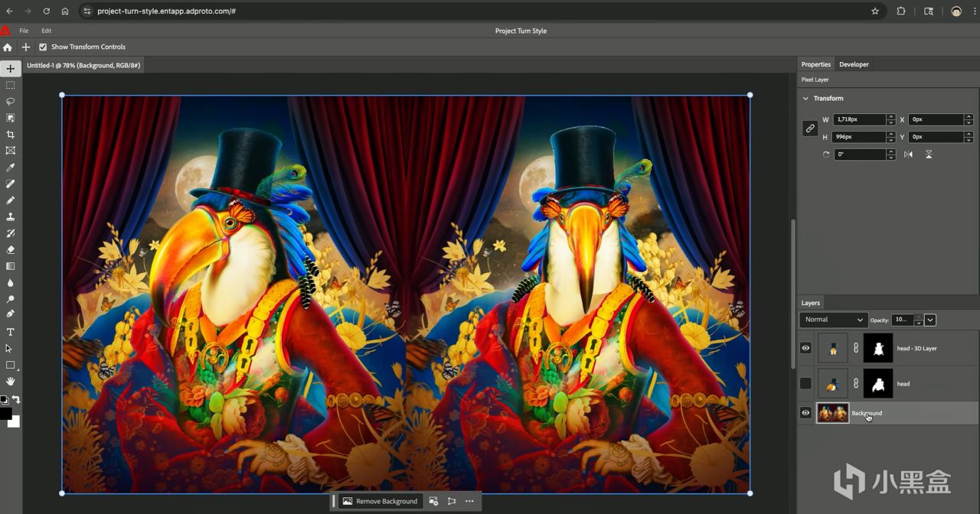The height and width of the screenshot is (514, 980).
Task: Select the Object Selection tool
Action: point(10,118)
